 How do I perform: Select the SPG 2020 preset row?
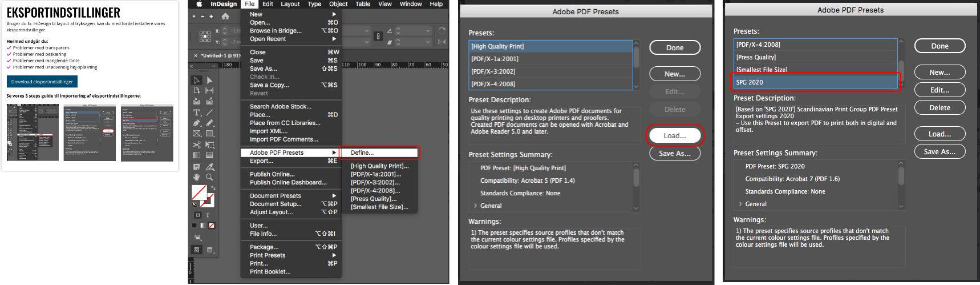pyautogui.click(x=816, y=82)
